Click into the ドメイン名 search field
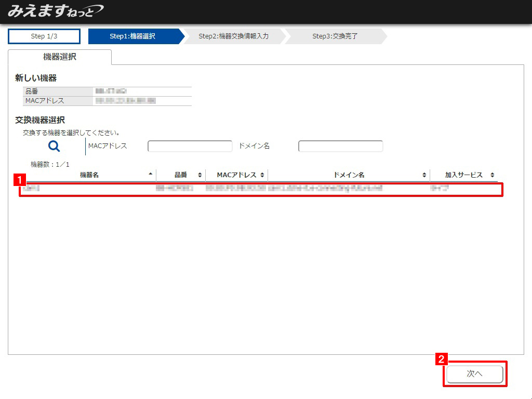532x399 pixels. pos(340,147)
